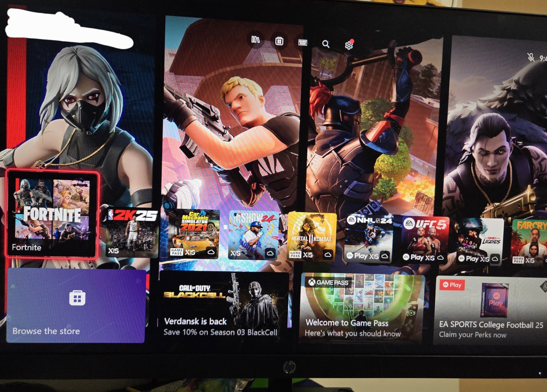Image resolution: width=547 pixels, height=392 pixels.
Task: Open the NHL 24 tile
Action: pyautogui.click(x=369, y=238)
